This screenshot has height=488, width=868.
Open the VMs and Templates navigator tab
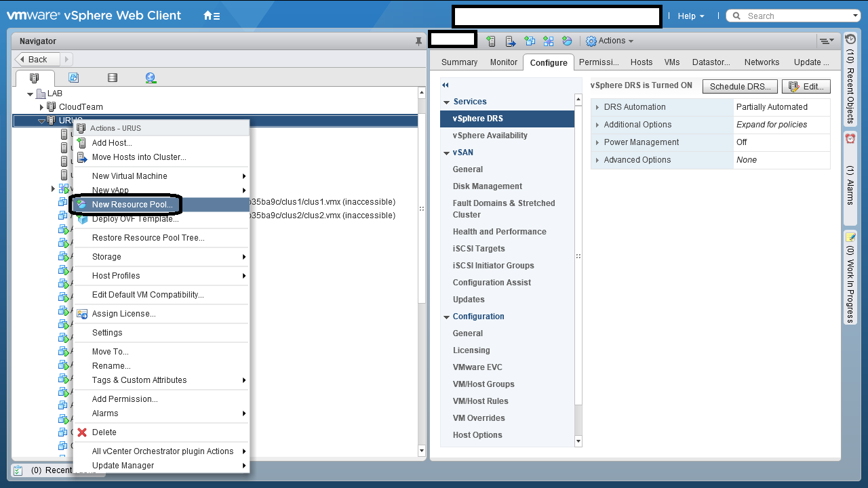point(73,78)
